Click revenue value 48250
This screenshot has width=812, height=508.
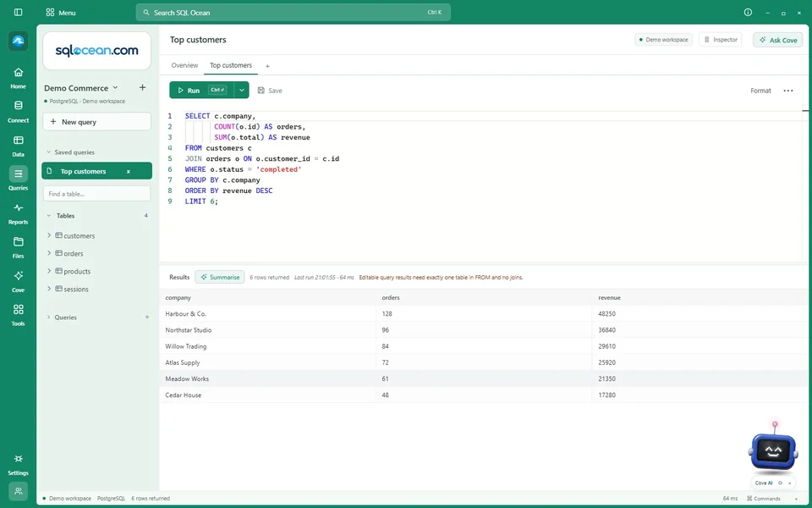606,313
